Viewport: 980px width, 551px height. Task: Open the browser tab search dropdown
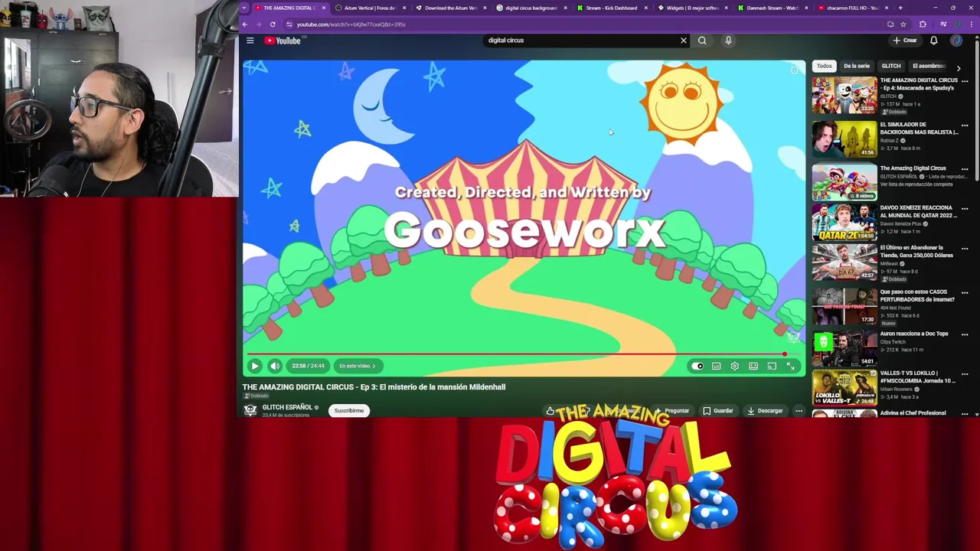pyautogui.click(x=244, y=8)
